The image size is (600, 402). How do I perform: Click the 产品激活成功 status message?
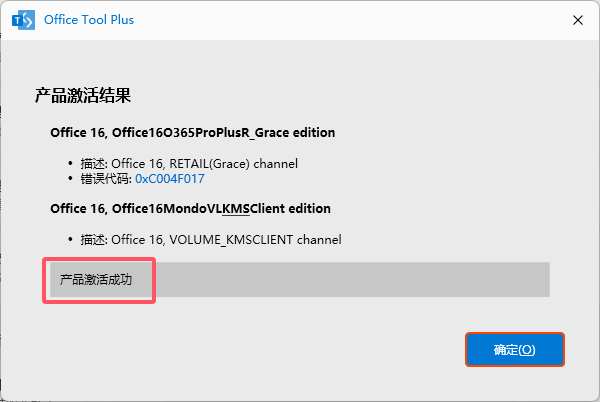click(x=102, y=281)
